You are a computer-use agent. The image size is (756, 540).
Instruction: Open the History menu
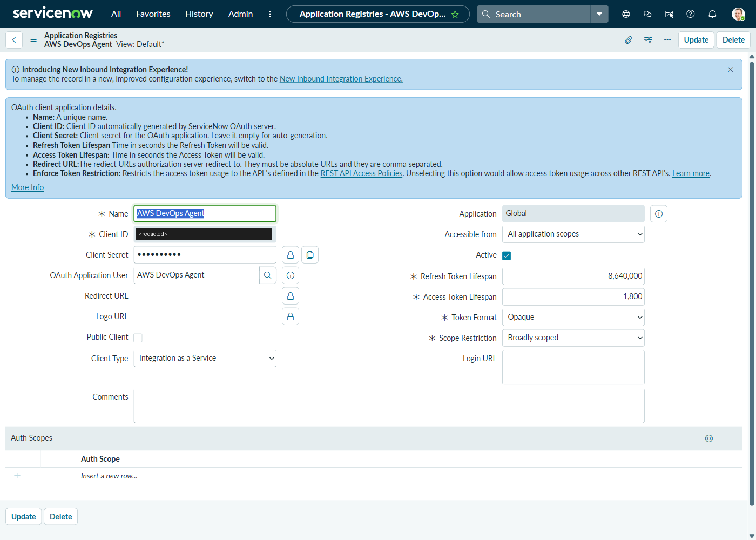[x=199, y=14]
